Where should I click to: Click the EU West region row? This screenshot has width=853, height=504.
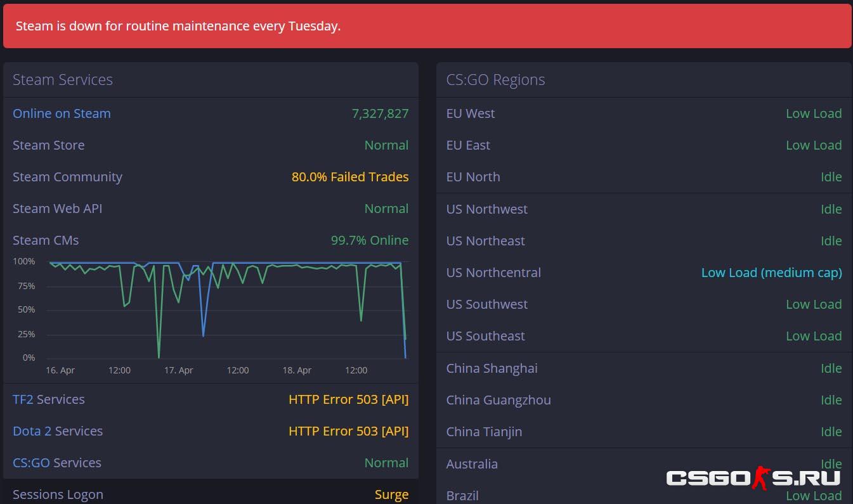pyautogui.click(x=644, y=113)
